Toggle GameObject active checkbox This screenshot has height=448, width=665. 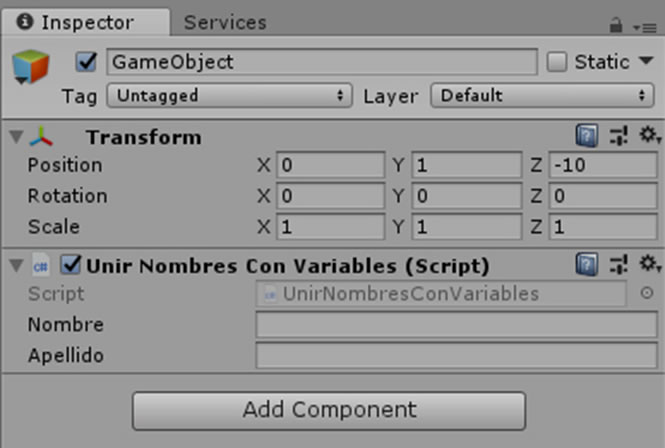[x=86, y=62]
